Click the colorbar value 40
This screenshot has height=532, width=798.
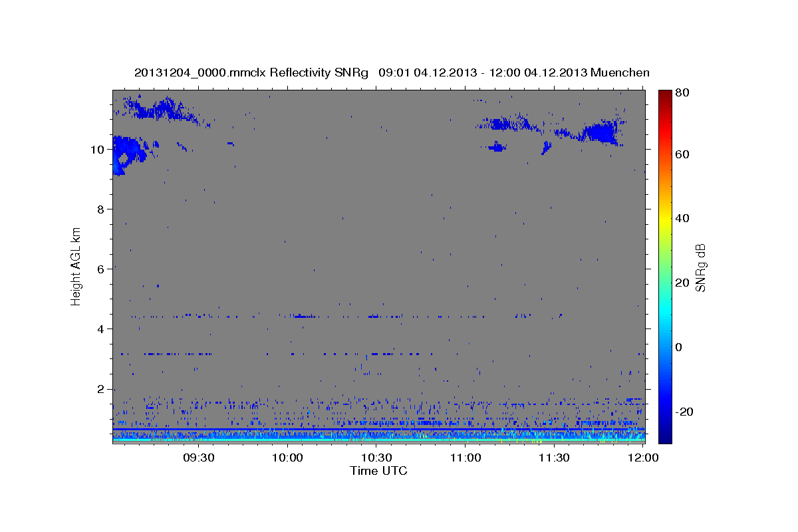point(684,219)
